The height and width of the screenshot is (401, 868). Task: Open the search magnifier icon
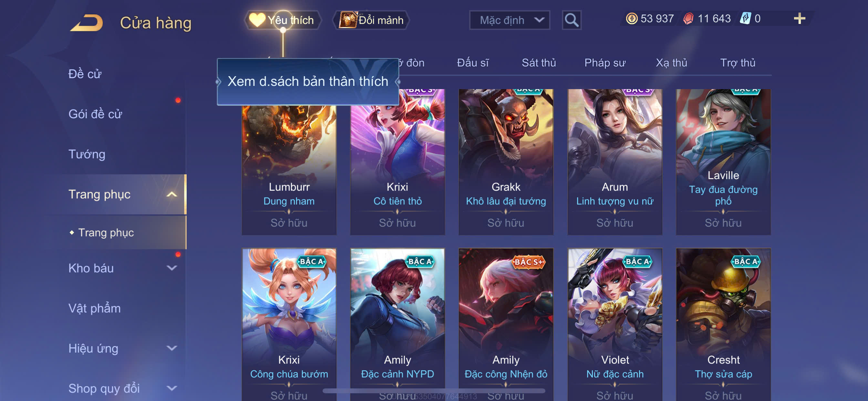pos(572,20)
